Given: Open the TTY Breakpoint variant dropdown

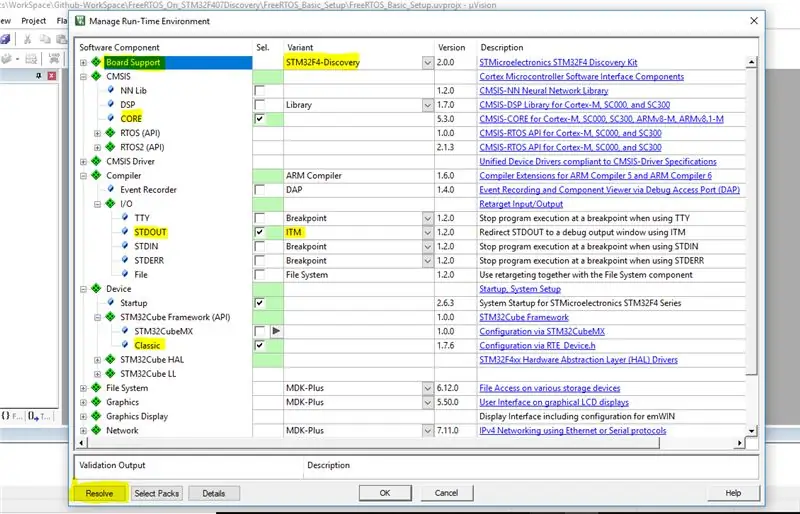Looking at the screenshot, I should (x=428, y=218).
